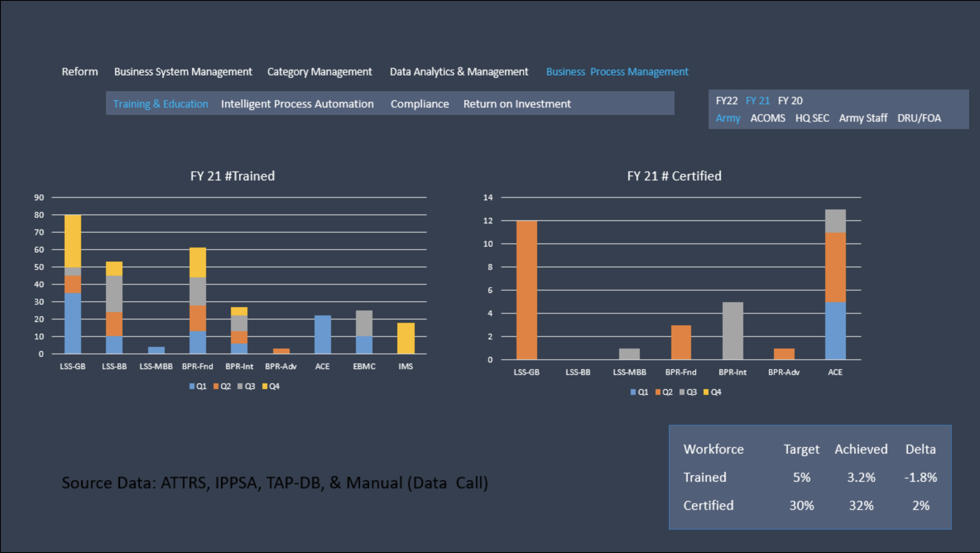Open Return on Investment sub-tab
The width and height of the screenshot is (980, 553).
click(517, 104)
